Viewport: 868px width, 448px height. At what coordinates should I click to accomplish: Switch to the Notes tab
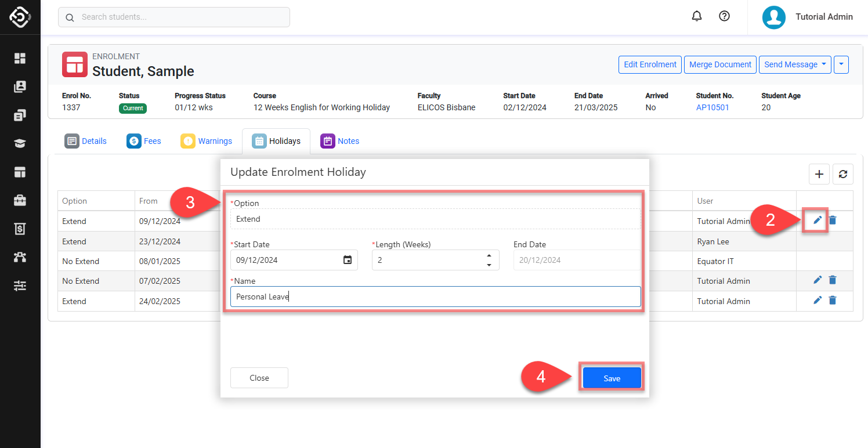pos(340,141)
